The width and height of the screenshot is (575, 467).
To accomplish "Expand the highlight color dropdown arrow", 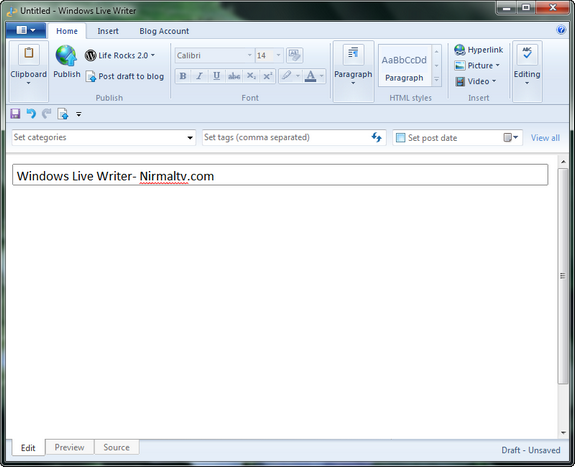I will coord(298,76).
